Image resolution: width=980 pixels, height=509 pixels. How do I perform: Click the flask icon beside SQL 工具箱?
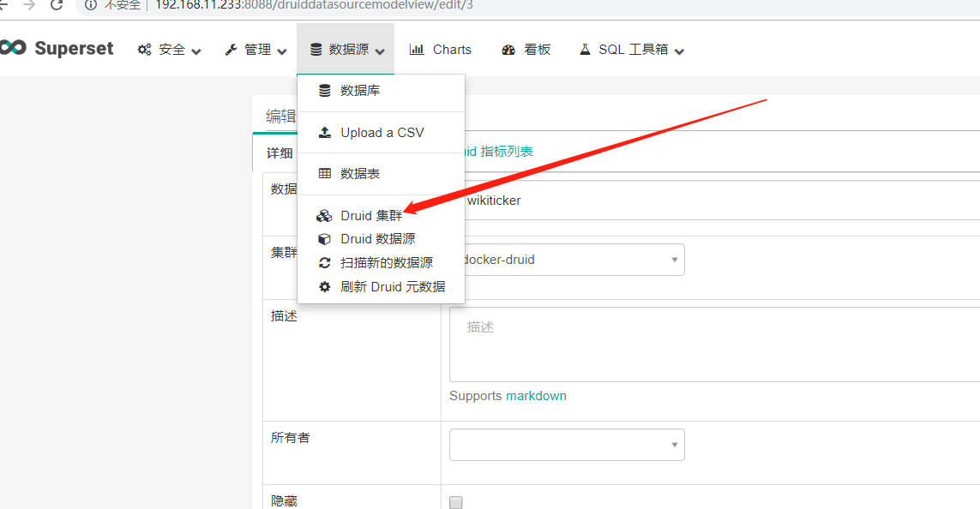tap(585, 50)
